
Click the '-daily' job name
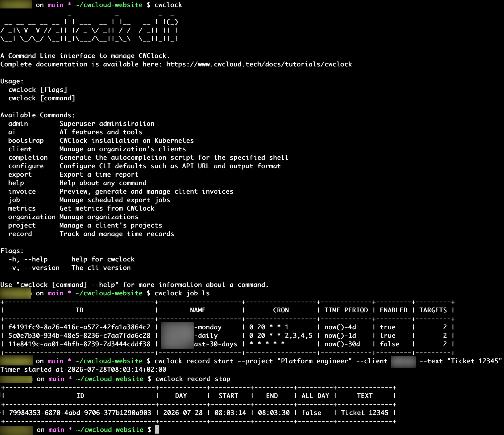pos(206,336)
